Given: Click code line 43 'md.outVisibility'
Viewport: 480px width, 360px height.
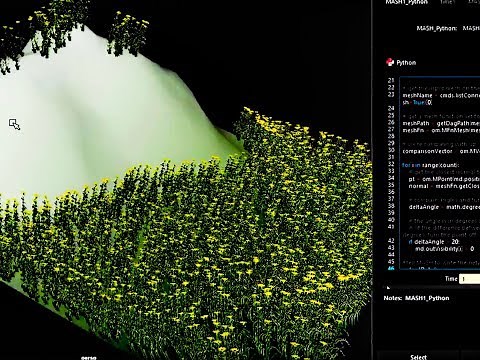Looking at the screenshot, I should tap(444, 249).
